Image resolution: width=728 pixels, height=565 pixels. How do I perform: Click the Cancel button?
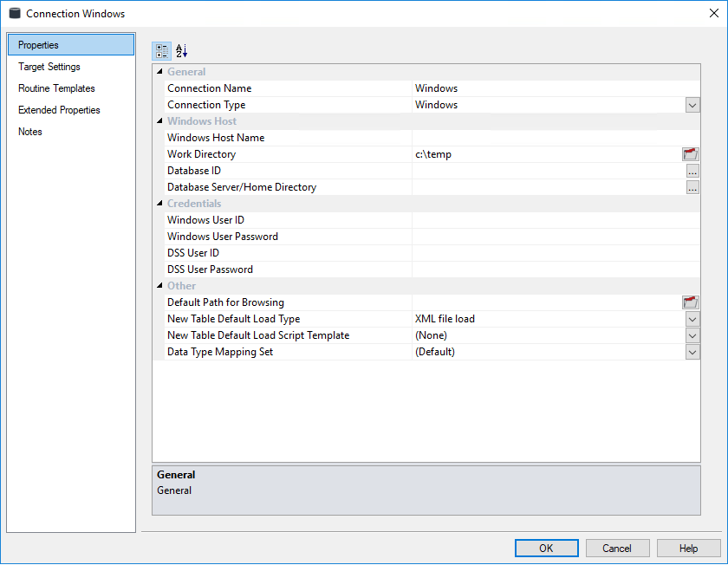pos(617,549)
